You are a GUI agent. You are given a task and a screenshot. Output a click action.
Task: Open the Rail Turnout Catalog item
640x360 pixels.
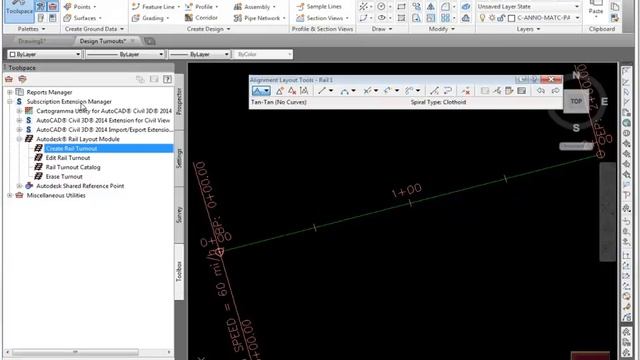coord(73,167)
